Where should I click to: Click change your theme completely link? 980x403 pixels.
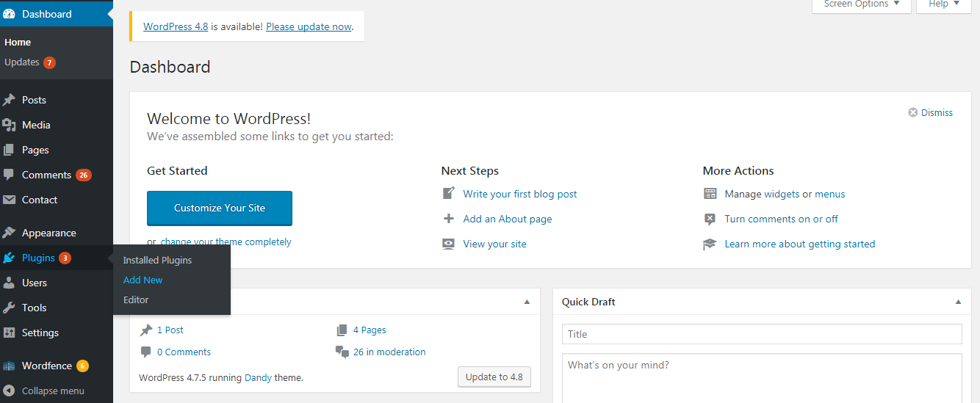pyautogui.click(x=226, y=242)
